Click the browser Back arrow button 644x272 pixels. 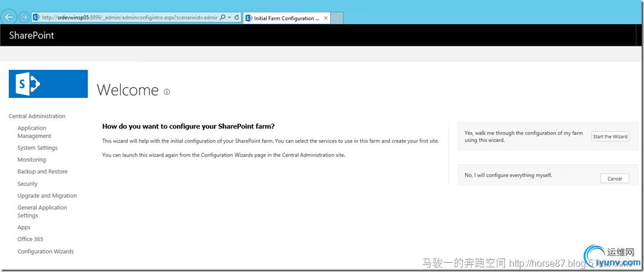[9, 17]
